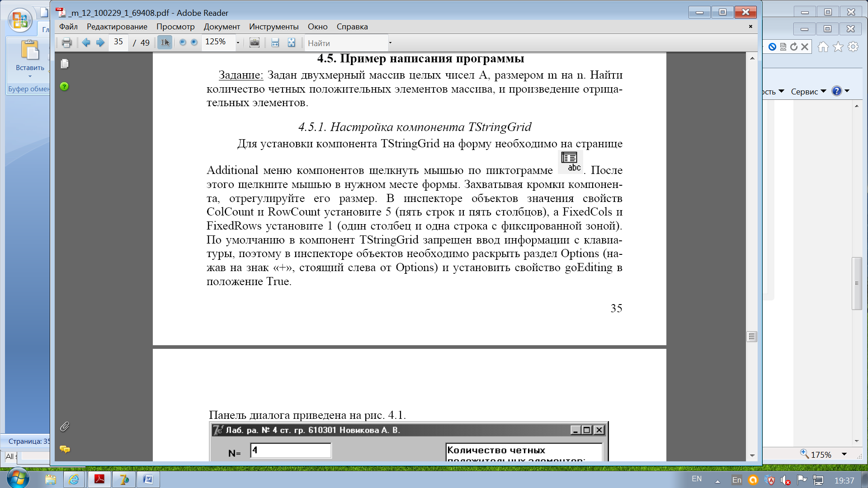868x488 pixels.
Task: Click the Adobe Reader vertical scrollbar thumb
Action: [752, 337]
